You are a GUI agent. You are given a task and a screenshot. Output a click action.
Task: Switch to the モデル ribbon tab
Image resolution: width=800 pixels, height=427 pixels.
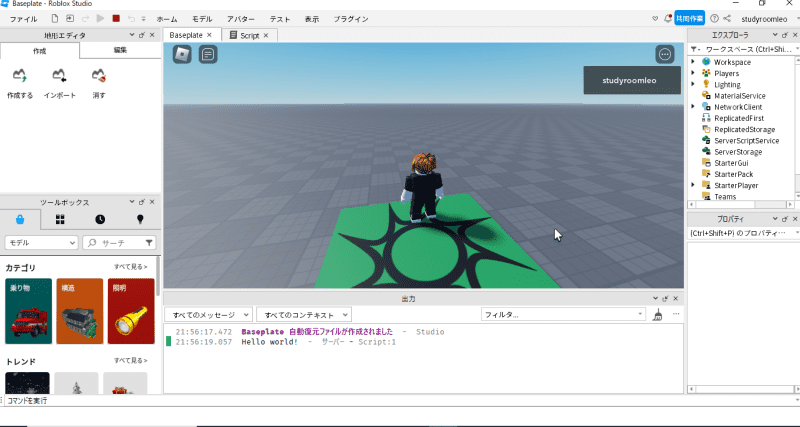click(202, 19)
